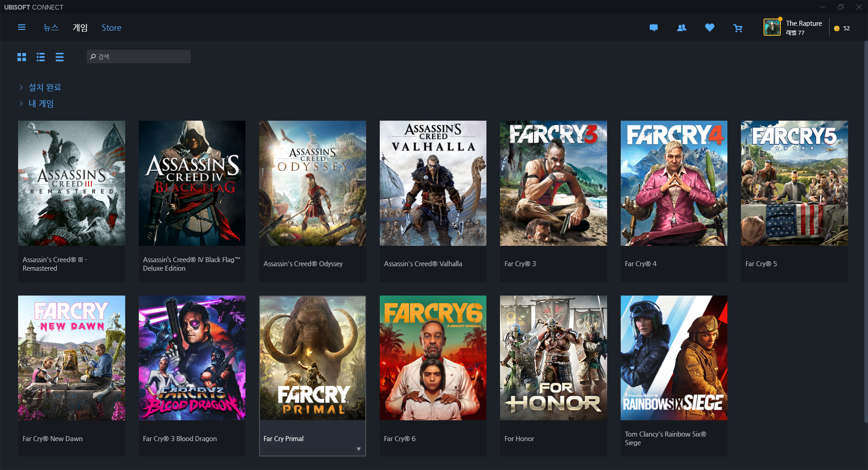Click the 'Far Cry® 3' title text
868x470 pixels.
tap(520, 264)
